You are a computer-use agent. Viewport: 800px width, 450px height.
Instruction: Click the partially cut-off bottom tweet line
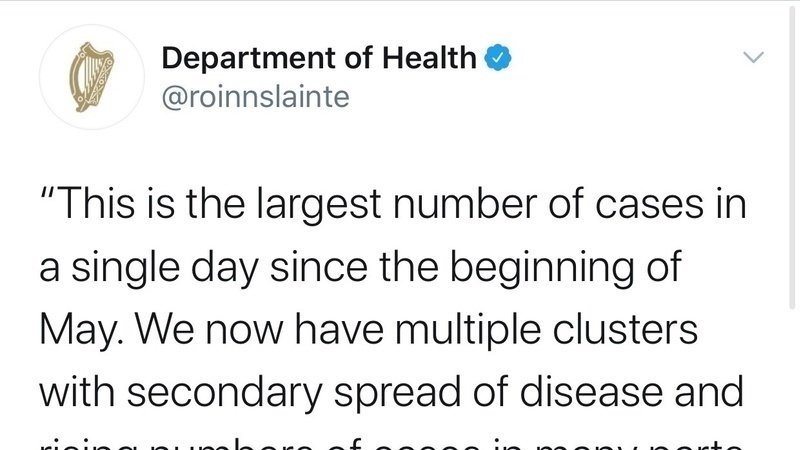390,441
